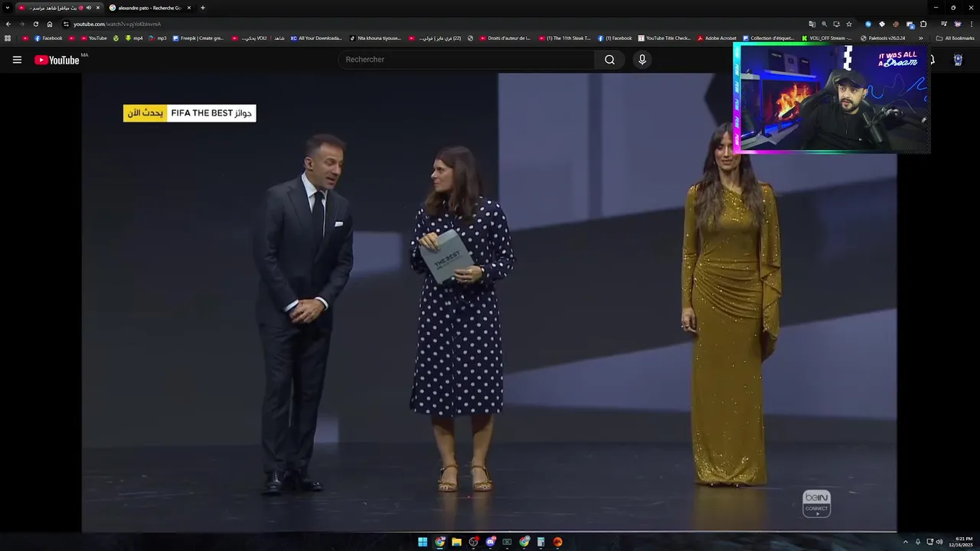Open the mp3 bookmark

click(x=158, y=38)
